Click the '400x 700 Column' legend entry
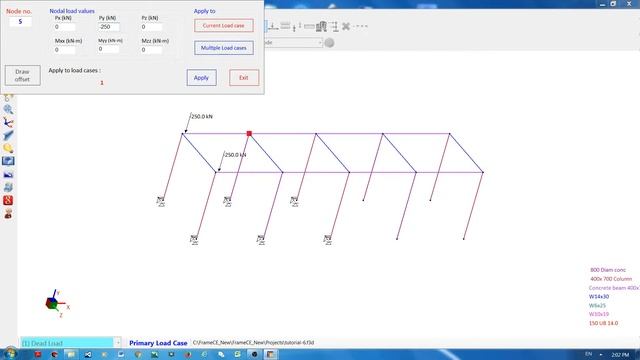This screenshot has height=360, width=640. click(611, 279)
